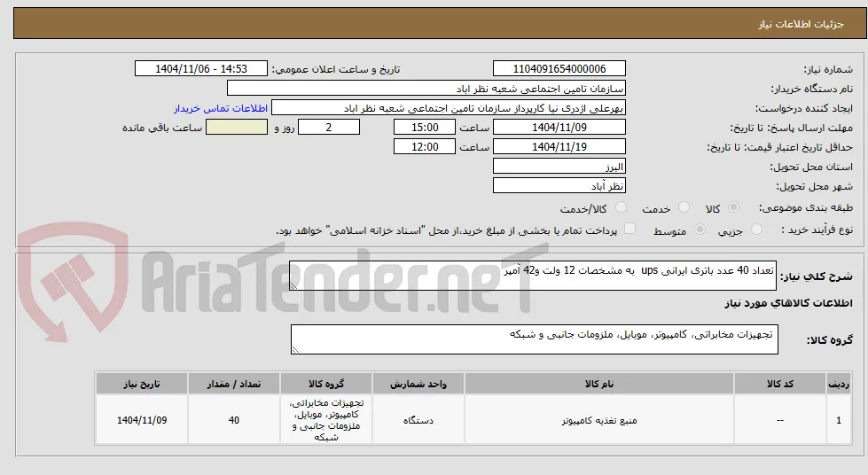Select the خدمت radio button
The height and width of the screenshot is (475, 868).
pyautogui.click(x=684, y=207)
